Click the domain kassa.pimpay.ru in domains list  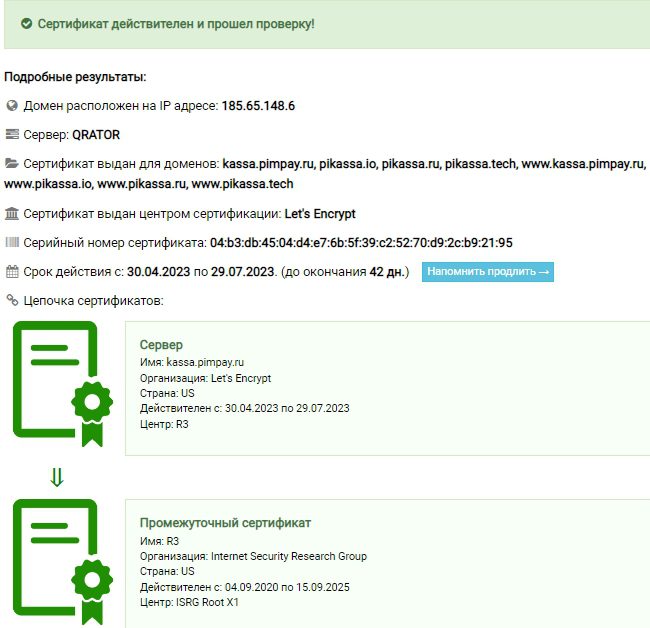tap(268, 164)
